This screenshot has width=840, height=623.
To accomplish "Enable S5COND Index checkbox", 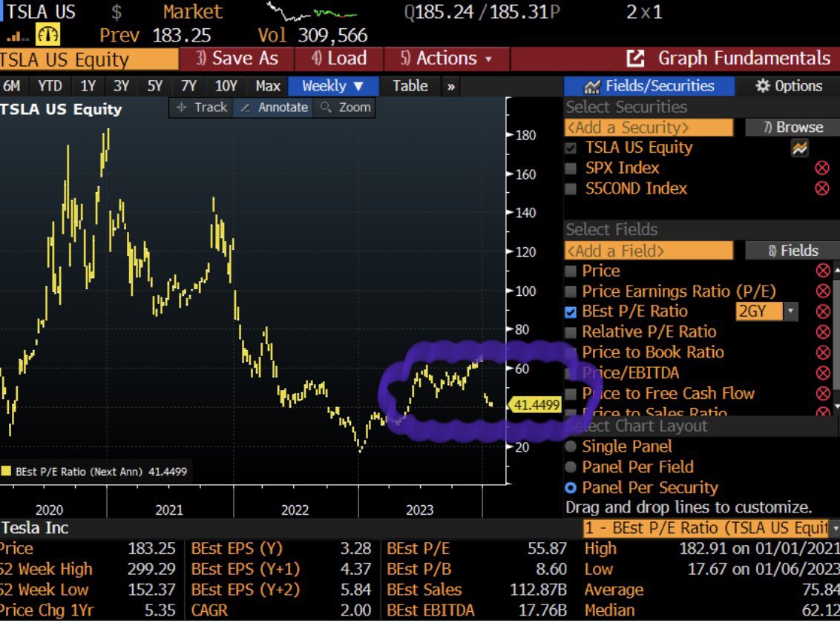I will [571, 189].
